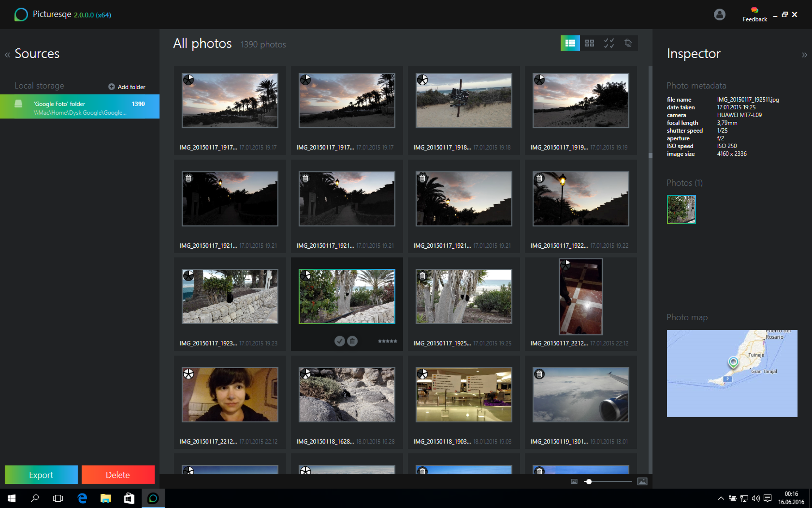The height and width of the screenshot is (508, 812).
Task: Click the Export button
Action: (x=41, y=474)
